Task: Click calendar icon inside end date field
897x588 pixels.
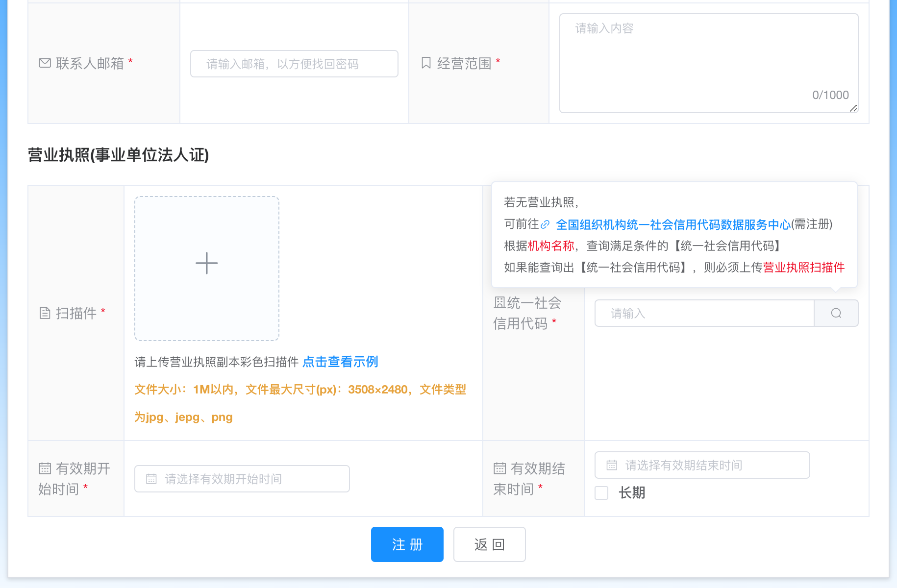Action: click(612, 465)
